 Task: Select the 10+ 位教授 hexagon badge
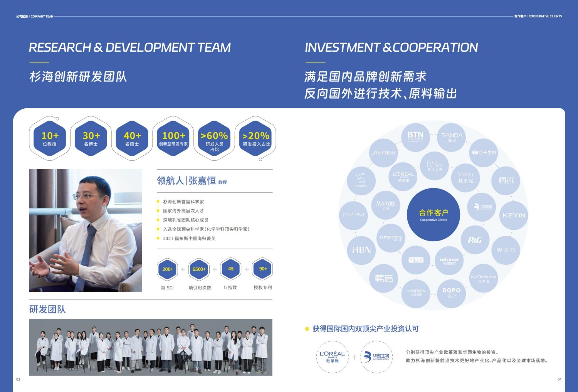[50, 138]
